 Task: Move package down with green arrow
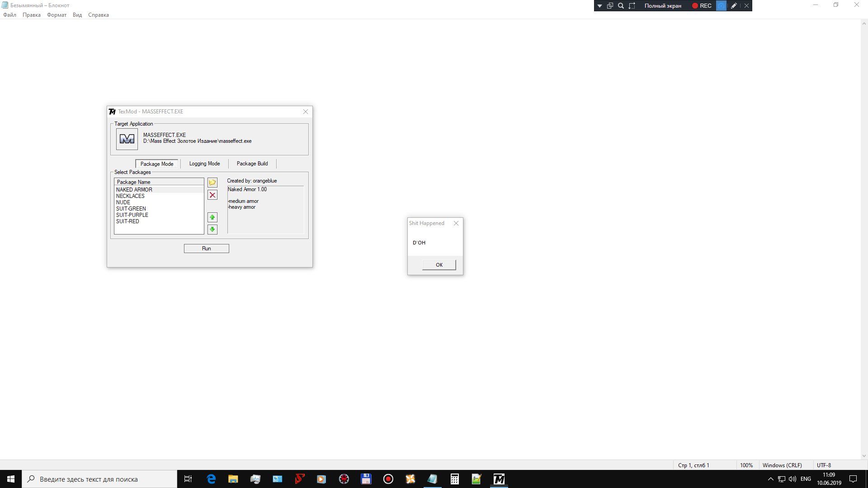tap(212, 230)
